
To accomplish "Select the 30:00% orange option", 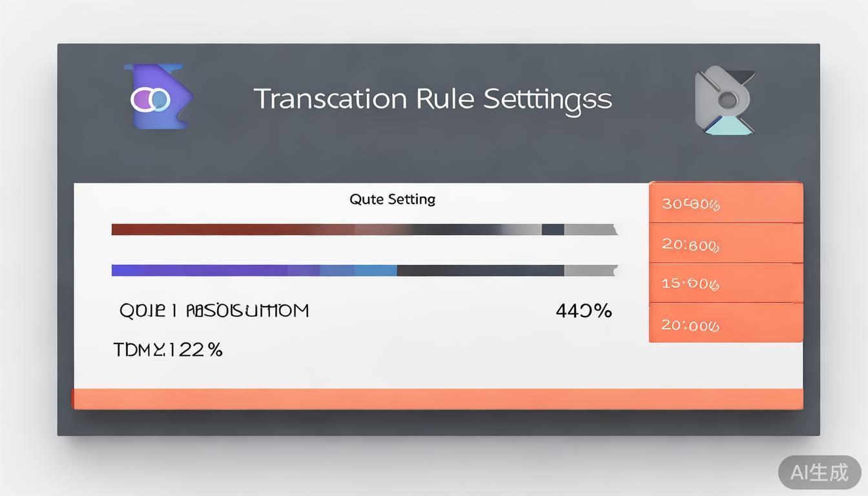I will [x=725, y=204].
